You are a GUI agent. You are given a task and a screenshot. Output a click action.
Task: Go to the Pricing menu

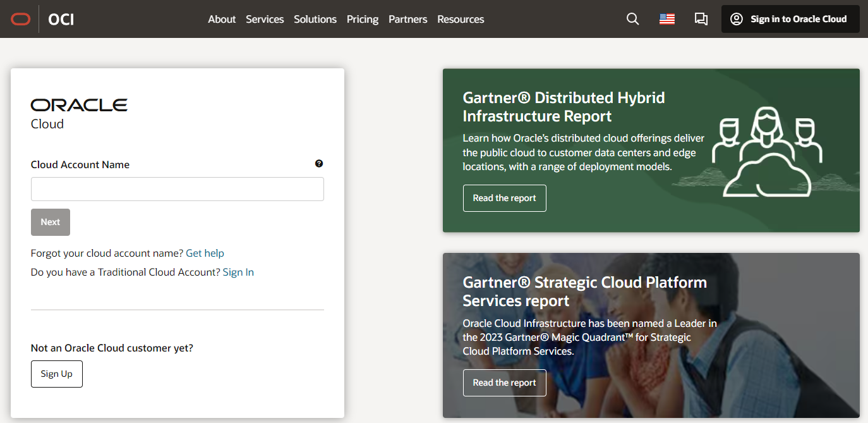pos(363,19)
